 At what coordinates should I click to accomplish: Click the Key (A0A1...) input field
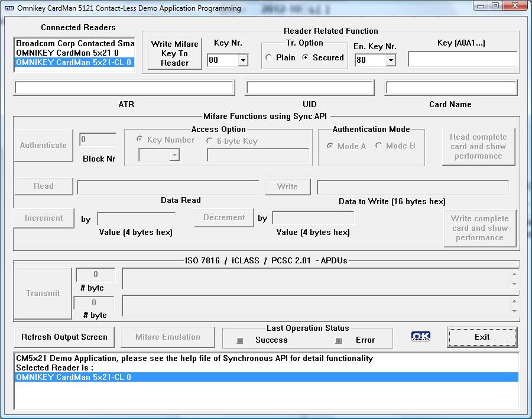462,59
